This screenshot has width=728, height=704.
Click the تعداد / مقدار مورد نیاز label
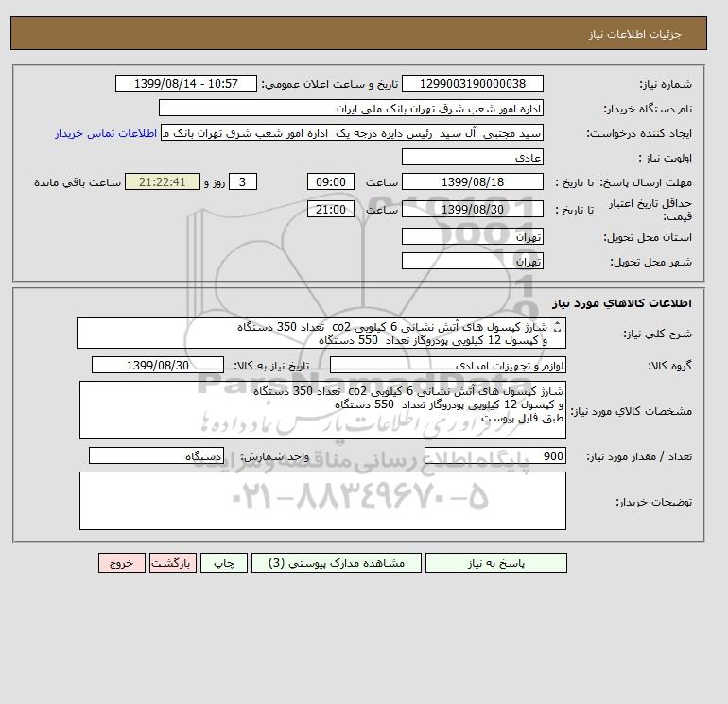point(639,456)
